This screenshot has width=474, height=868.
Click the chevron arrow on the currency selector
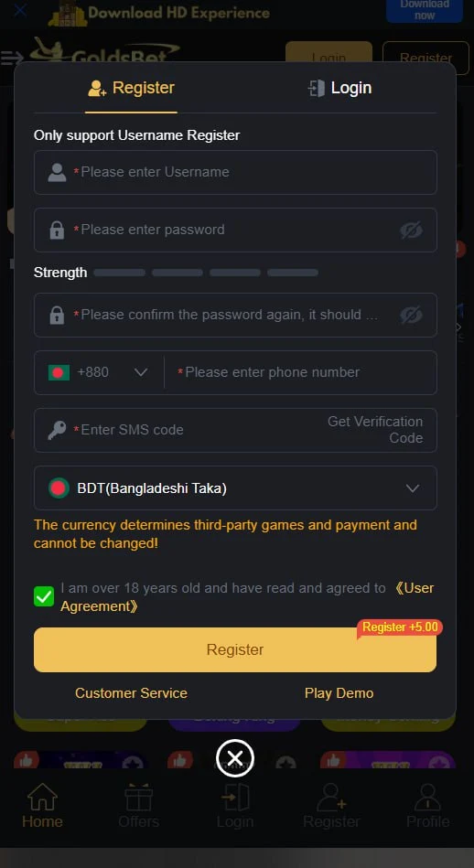click(412, 488)
